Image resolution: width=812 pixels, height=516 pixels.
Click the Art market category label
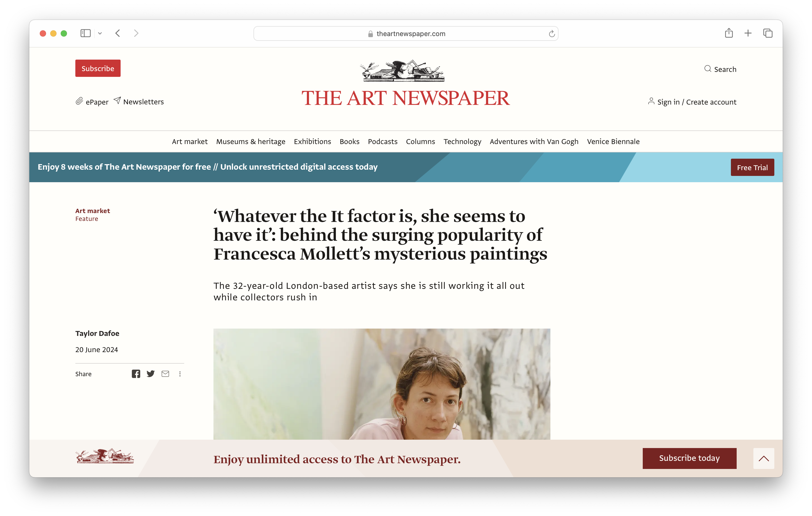click(x=92, y=211)
